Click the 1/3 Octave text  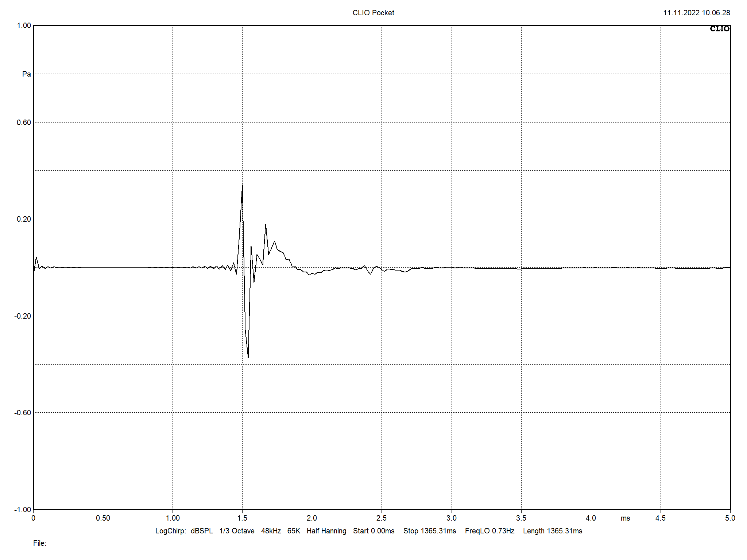(x=237, y=531)
